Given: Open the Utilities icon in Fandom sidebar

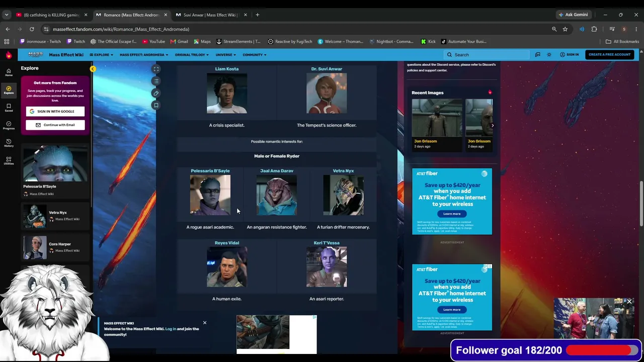Looking at the screenshot, I should click(9, 160).
